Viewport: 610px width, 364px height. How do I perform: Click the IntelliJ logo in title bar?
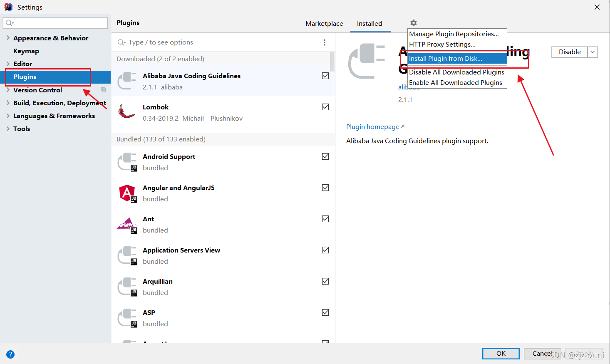click(x=8, y=7)
